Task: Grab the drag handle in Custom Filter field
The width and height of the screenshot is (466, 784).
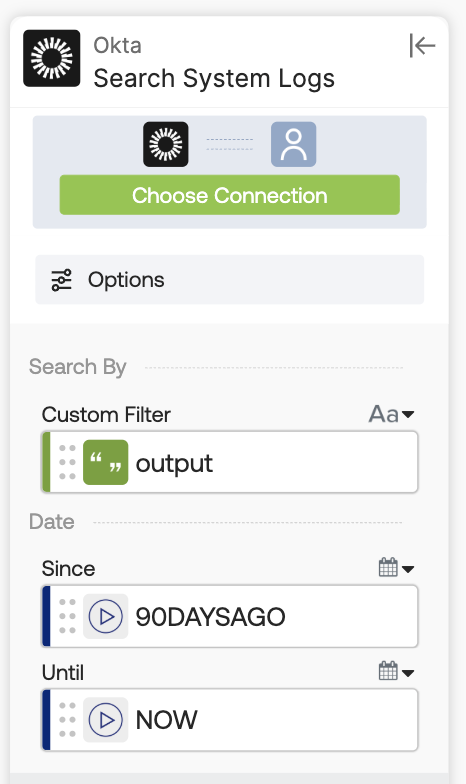Action: [67, 462]
